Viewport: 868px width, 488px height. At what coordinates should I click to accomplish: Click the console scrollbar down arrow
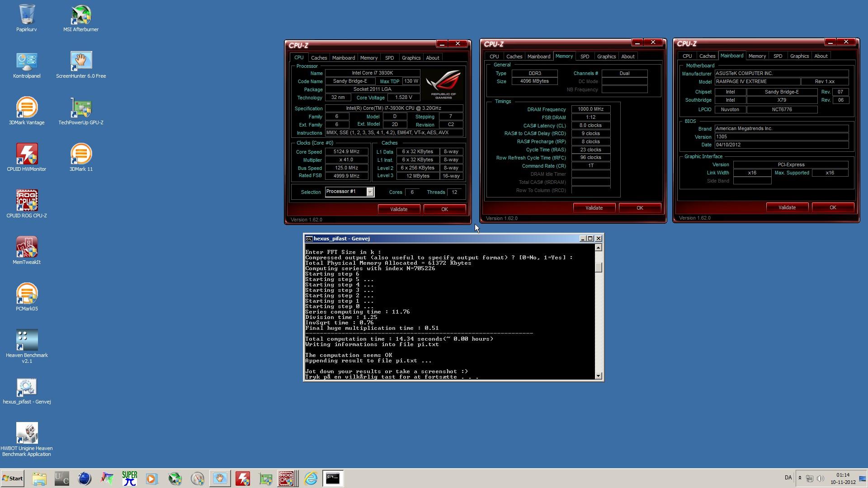(x=599, y=376)
